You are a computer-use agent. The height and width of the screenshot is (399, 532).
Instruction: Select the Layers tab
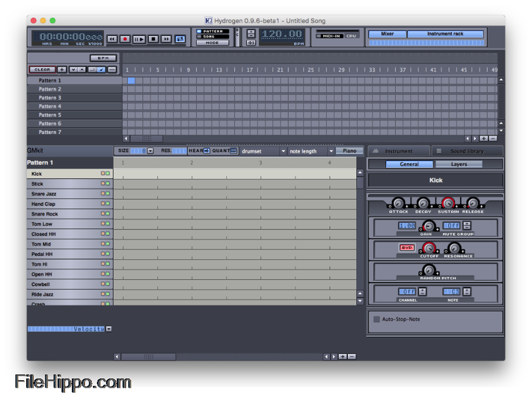[x=458, y=164]
